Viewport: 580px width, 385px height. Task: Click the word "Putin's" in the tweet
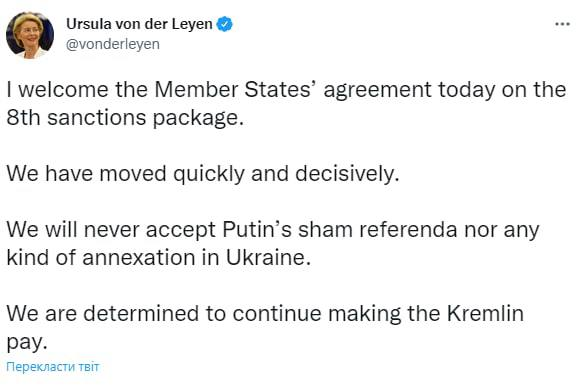(257, 229)
